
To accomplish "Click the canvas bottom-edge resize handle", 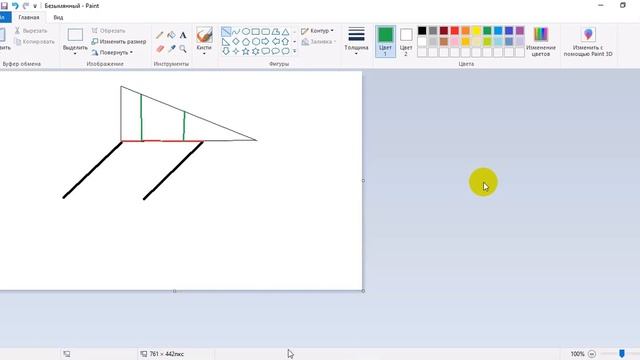I will (175, 291).
